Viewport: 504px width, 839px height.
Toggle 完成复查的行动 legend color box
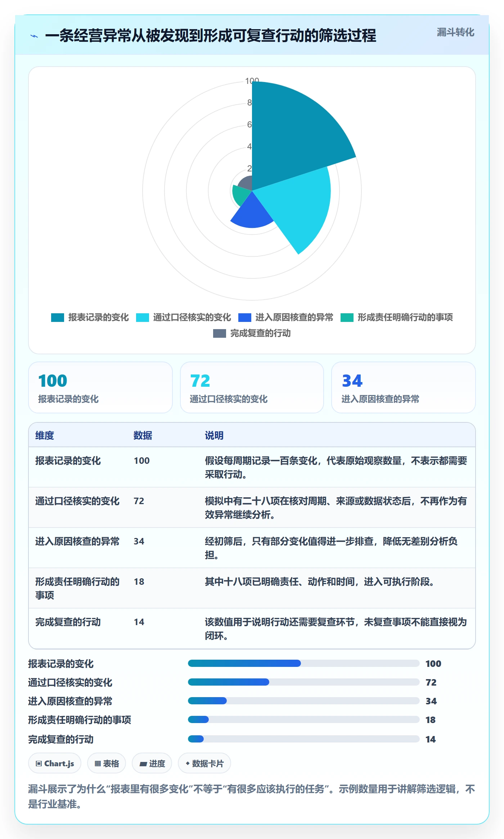220,333
